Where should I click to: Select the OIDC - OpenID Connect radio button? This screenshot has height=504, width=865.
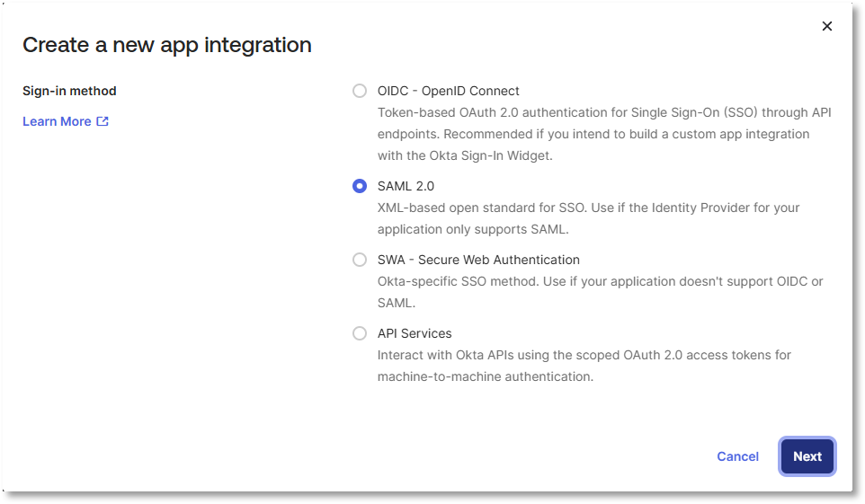360,91
